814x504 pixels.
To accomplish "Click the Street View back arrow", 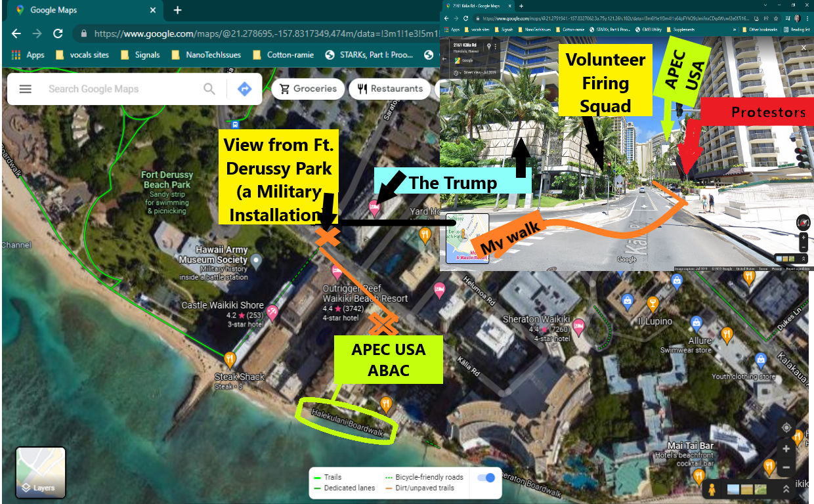I will [x=444, y=58].
